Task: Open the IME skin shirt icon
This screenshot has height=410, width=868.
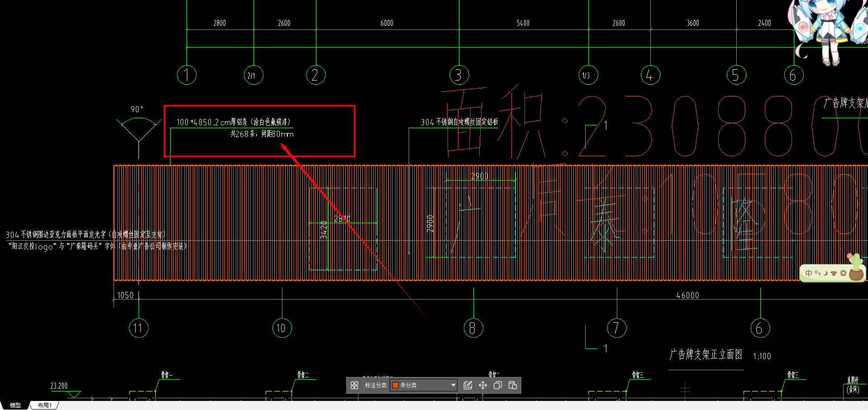Action: coord(834,273)
